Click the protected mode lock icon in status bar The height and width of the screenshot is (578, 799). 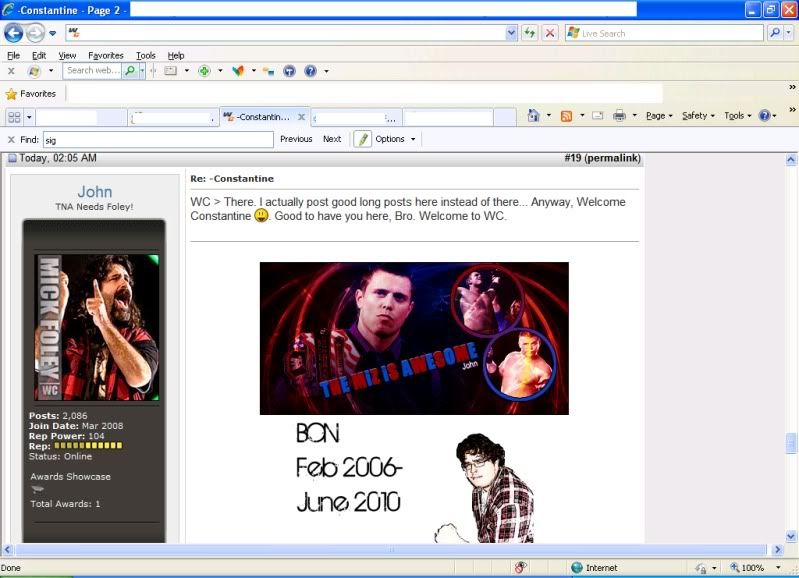(x=702, y=568)
